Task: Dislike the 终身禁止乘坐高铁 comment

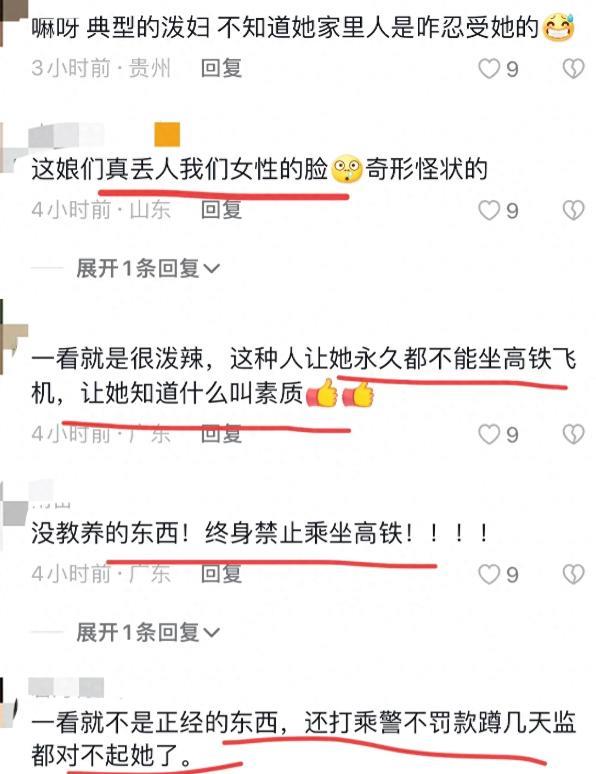Action: tap(573, 574)
